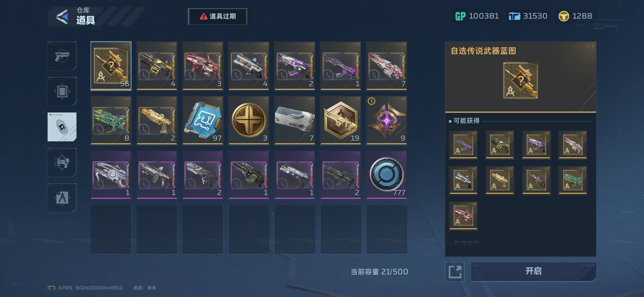Click the 开启 open button

[x=533, y=272]
